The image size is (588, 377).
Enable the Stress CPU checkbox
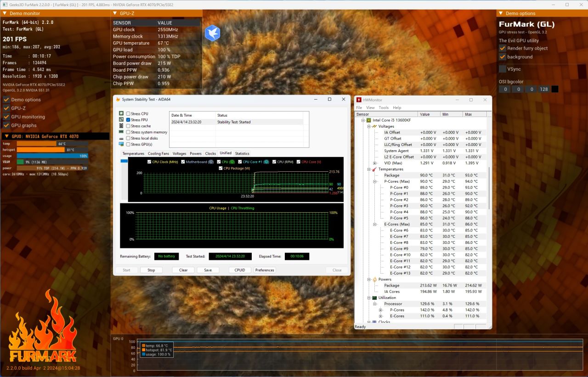pyautogui.click(x=128, y=113)
